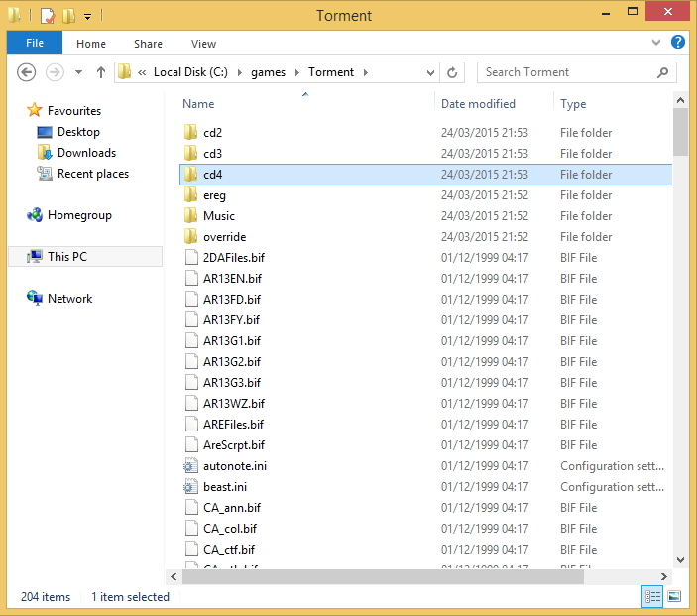Click the horizontal scrollbar thumb
This screenshot has height=616, width=697.
point(382,576)
